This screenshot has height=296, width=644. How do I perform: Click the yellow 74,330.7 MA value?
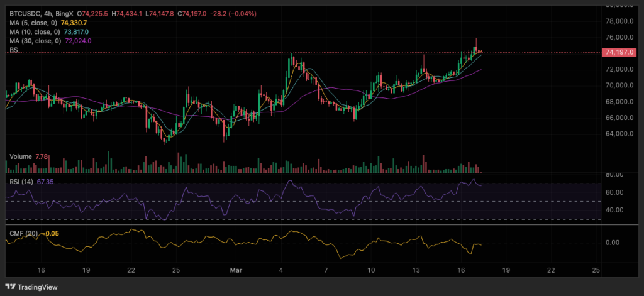[75, 23]
